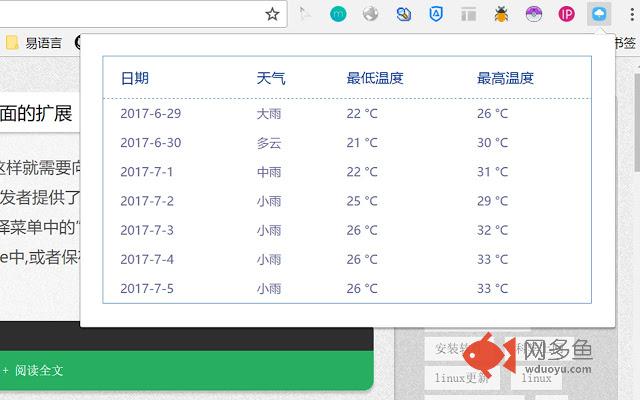Click 大雨 weather for 2017-6-29

269,113
